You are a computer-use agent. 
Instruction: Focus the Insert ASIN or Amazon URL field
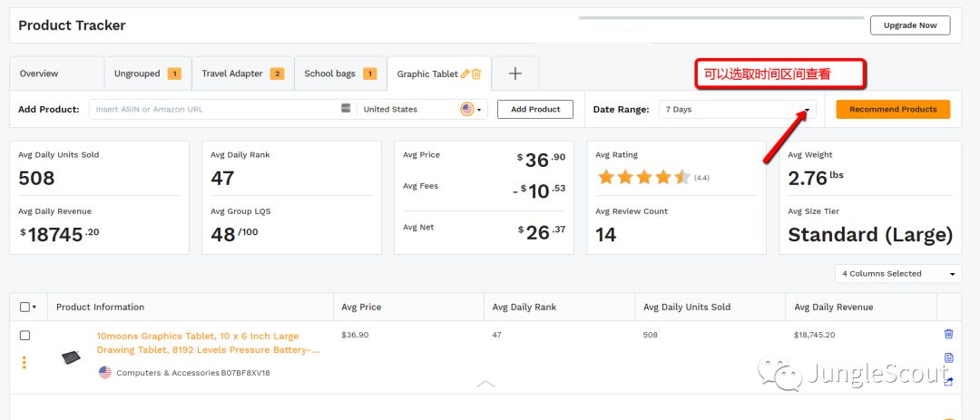(x=214, y=109)
